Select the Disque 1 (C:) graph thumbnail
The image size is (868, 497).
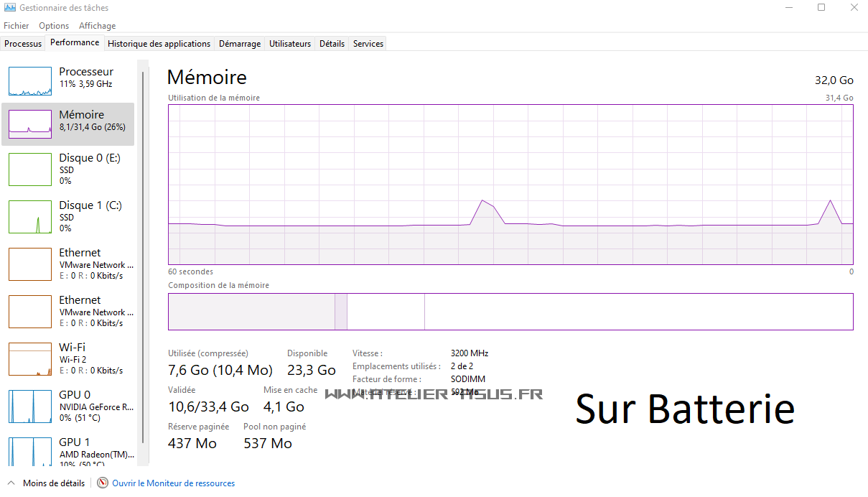(30, 217)
